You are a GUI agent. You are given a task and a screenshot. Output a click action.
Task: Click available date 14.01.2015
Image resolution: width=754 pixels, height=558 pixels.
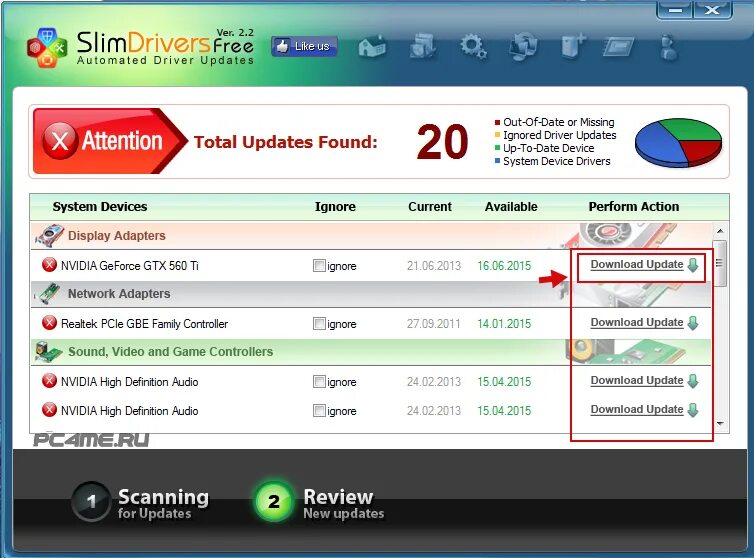pyautogui.click(x=504, y=324)
